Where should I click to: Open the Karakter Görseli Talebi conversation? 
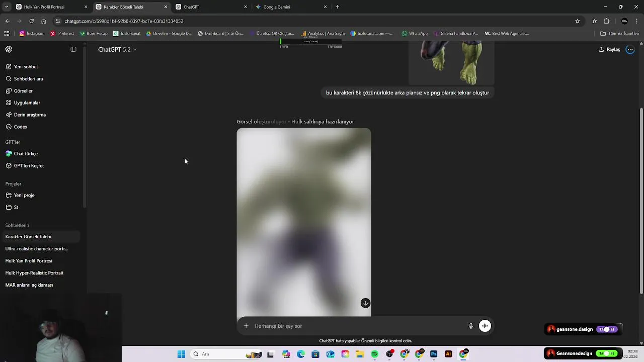40,237
